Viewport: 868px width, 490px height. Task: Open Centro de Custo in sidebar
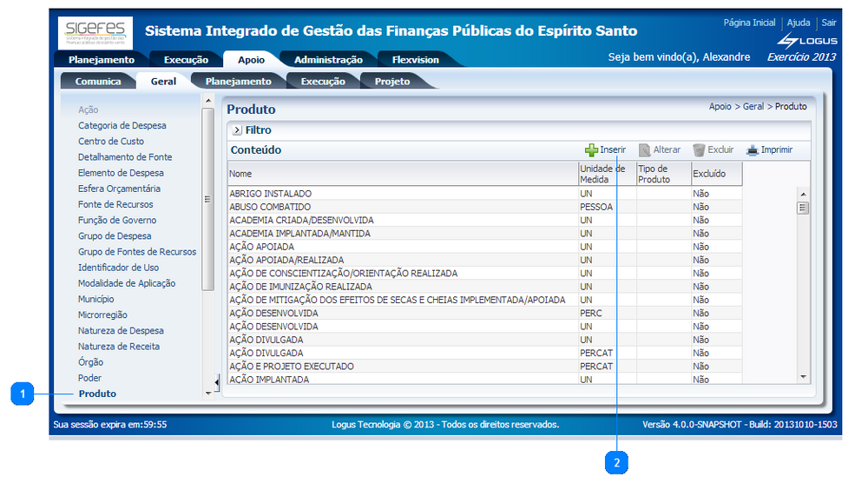pos(111,142)
